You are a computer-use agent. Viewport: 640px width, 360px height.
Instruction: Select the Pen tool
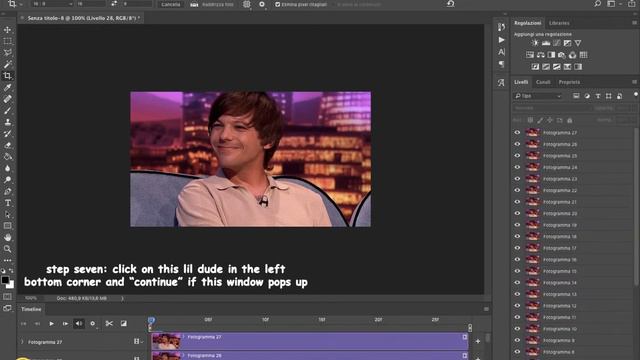tap(7, 191)
